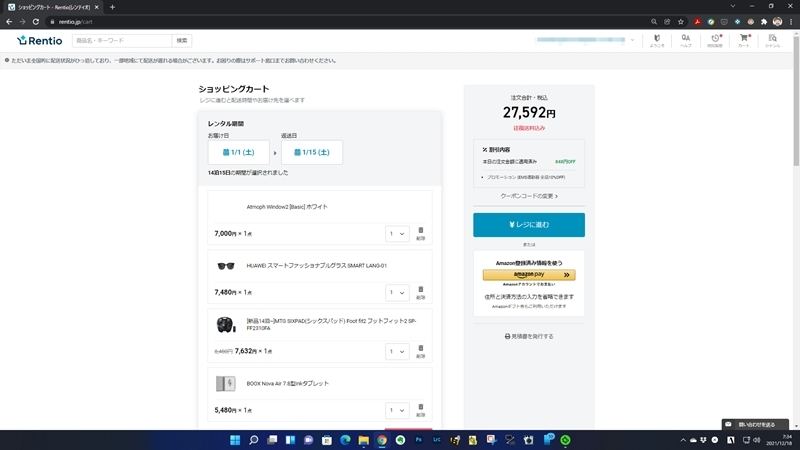Viewport: 800px width, 450px height.
Task: Open the Q&A help icon
Action: tap(686, 40)
